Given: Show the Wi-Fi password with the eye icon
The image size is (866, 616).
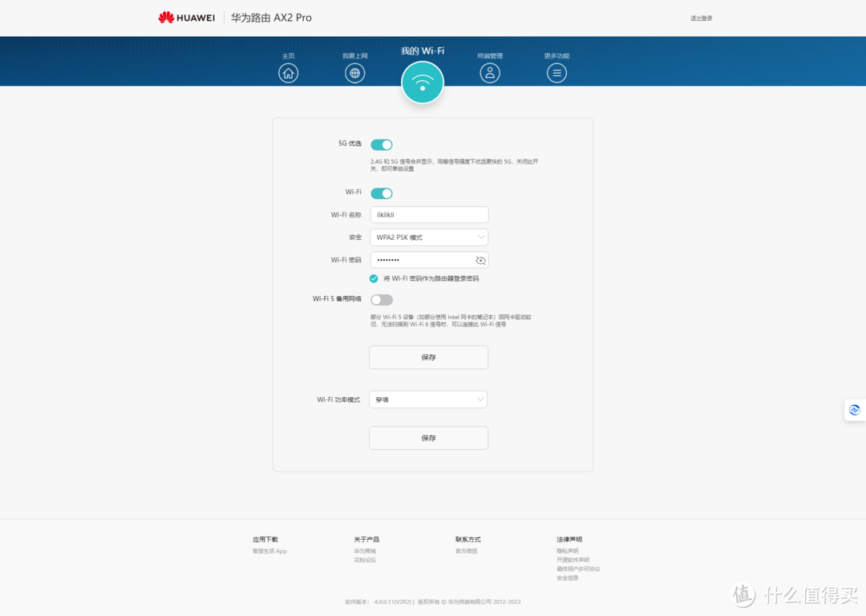Looking at the screenshot, I should [480, 260].
